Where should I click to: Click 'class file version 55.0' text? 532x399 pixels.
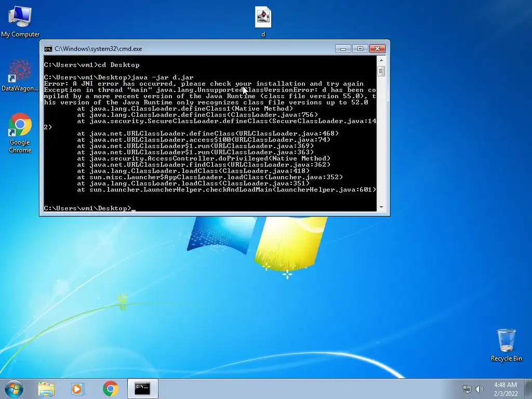[x=312, y=96]
